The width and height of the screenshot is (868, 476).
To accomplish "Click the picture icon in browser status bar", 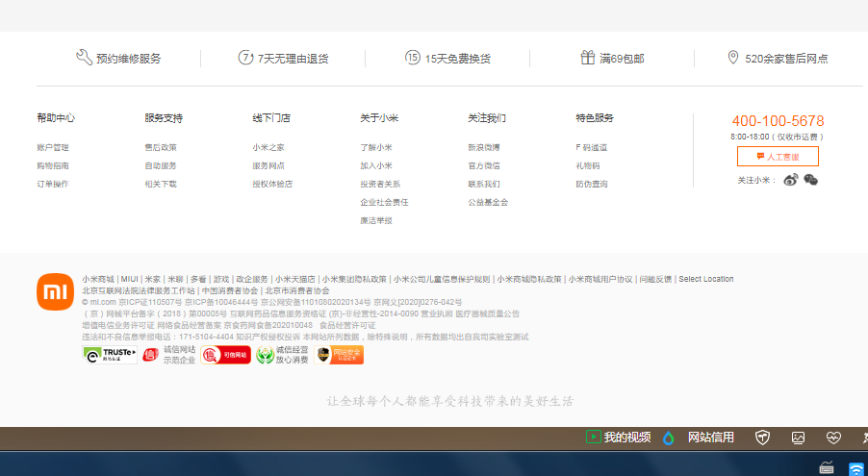I will [x=799, y=438].
